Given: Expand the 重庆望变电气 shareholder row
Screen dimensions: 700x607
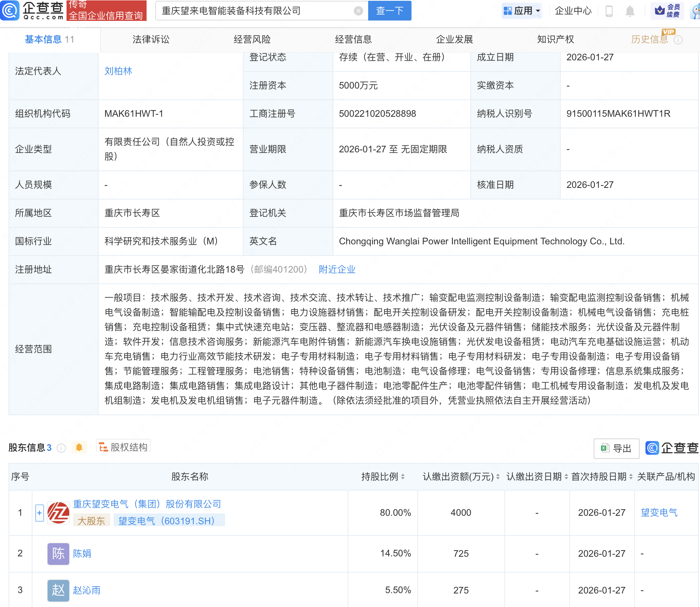Looking at the screenshot, I should tap(39, 513).
